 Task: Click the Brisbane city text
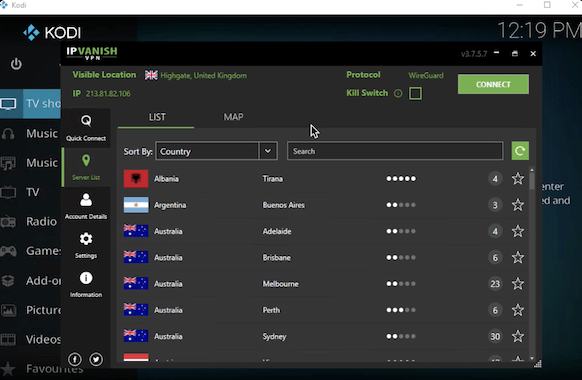[277, 258]
